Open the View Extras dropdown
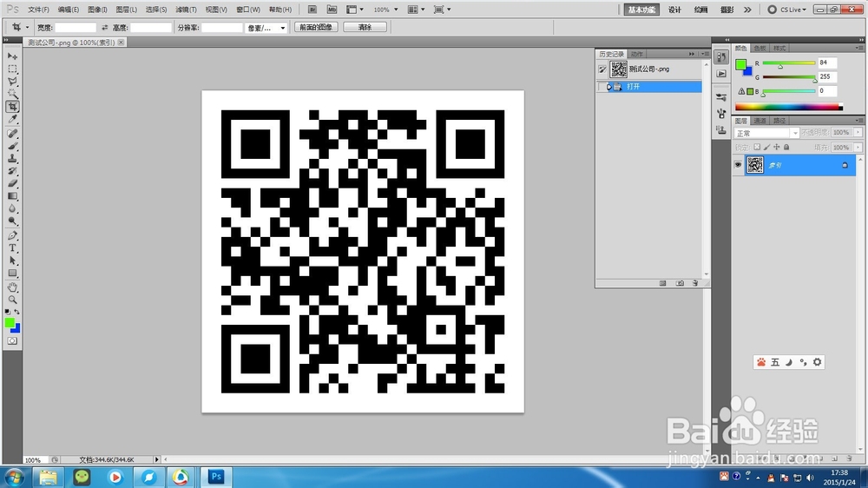 (x=355, y=10)
